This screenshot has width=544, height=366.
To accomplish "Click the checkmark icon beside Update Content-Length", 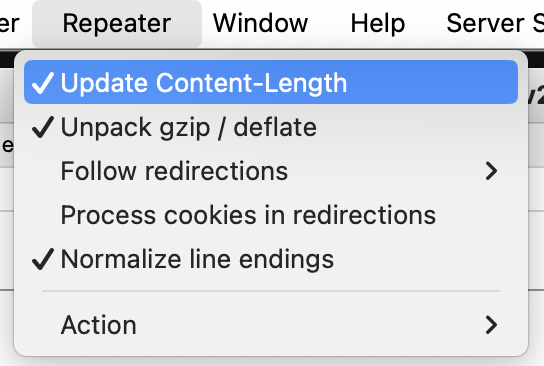I will pyautogui.click(x=43, y=83).
